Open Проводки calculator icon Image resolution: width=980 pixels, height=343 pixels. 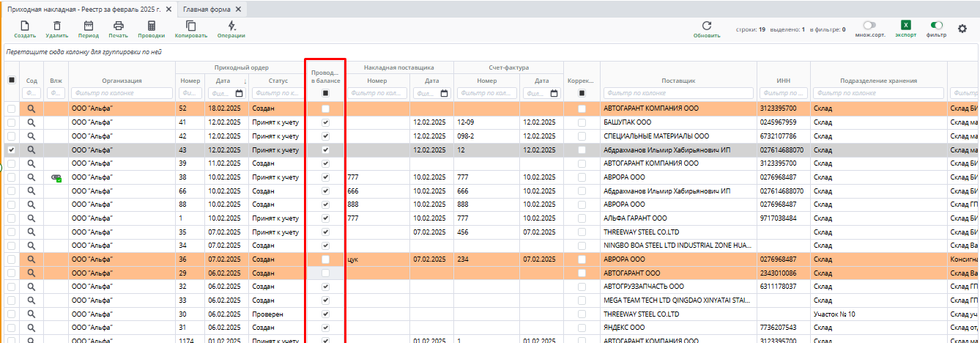(152, 26)
